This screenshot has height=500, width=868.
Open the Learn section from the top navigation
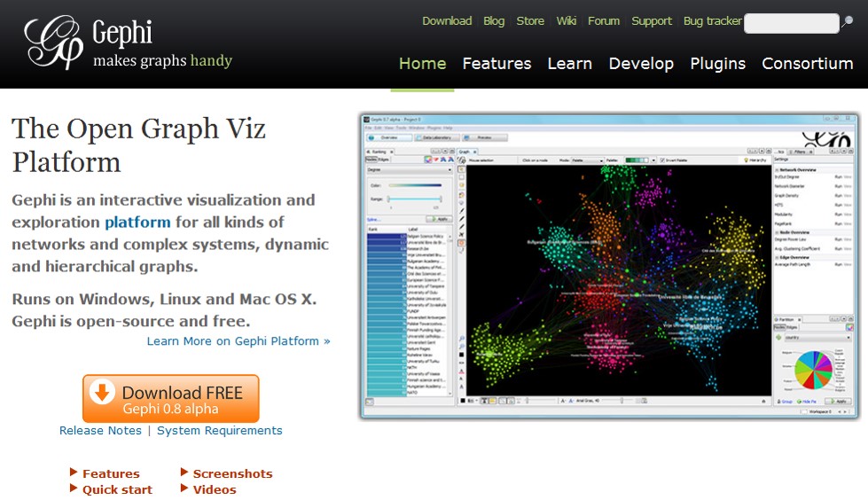pyautogui.click(x=569, y=64)
